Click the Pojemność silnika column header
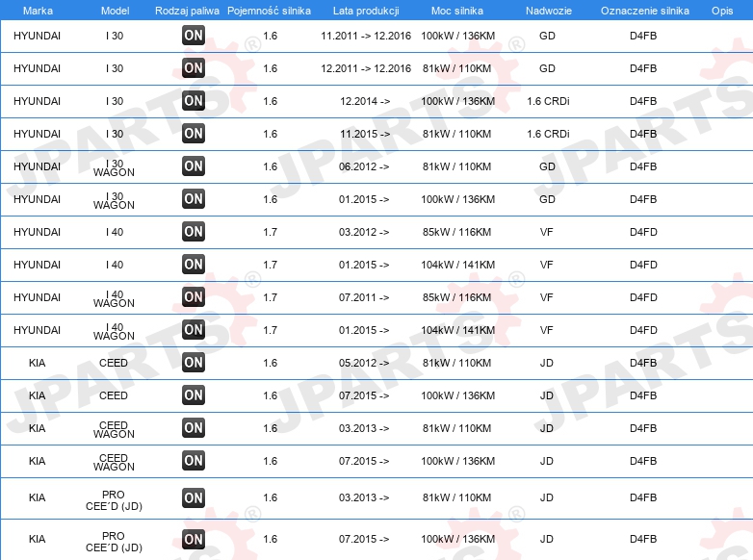The width and height of the screenshot is (753, 560). [x=269, y=11]
